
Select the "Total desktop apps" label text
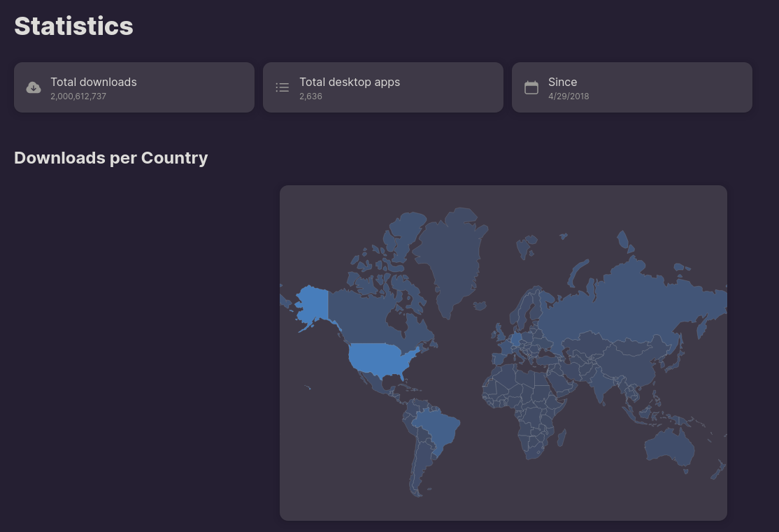[x=350, y=82]
